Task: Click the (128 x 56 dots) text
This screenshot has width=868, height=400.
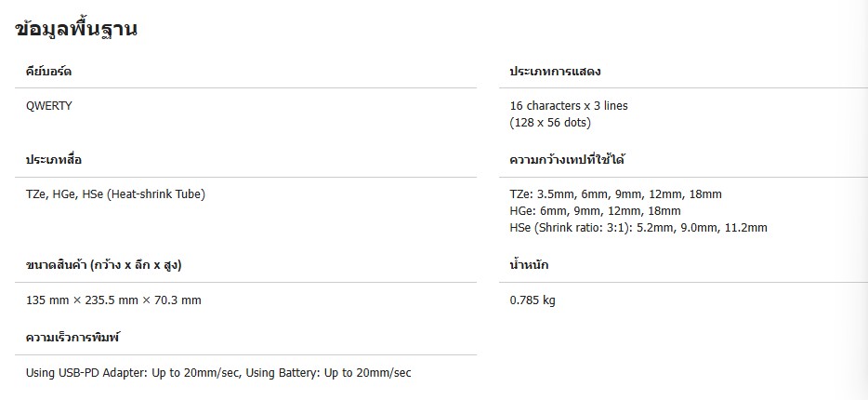Action: [550, 123]
